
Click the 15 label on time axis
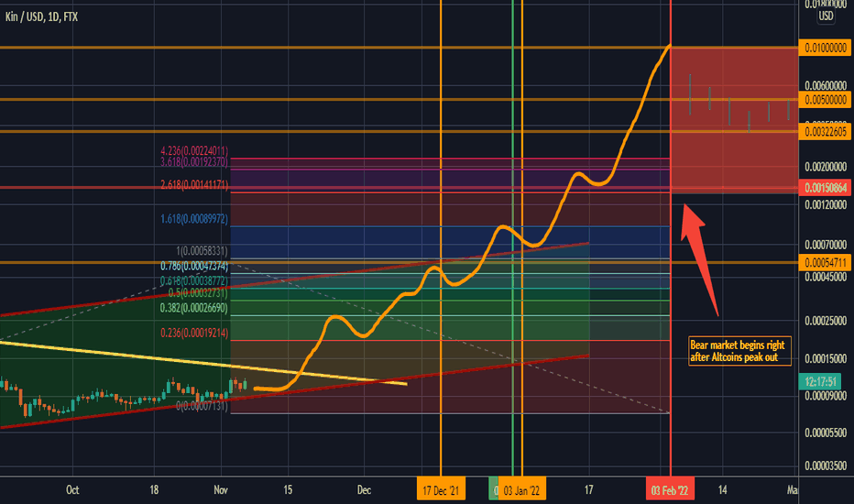(288, 490)
